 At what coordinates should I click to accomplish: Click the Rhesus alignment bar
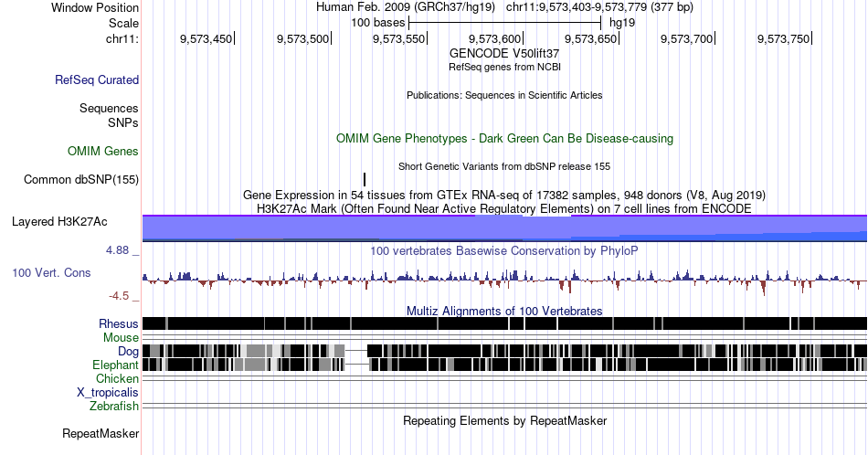[504, 323]
